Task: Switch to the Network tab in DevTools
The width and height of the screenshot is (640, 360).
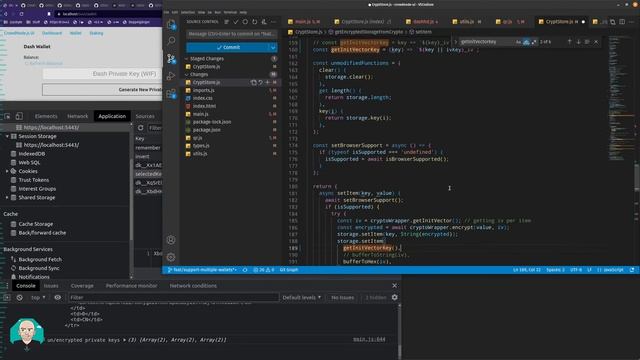Action: click(78, 116)
